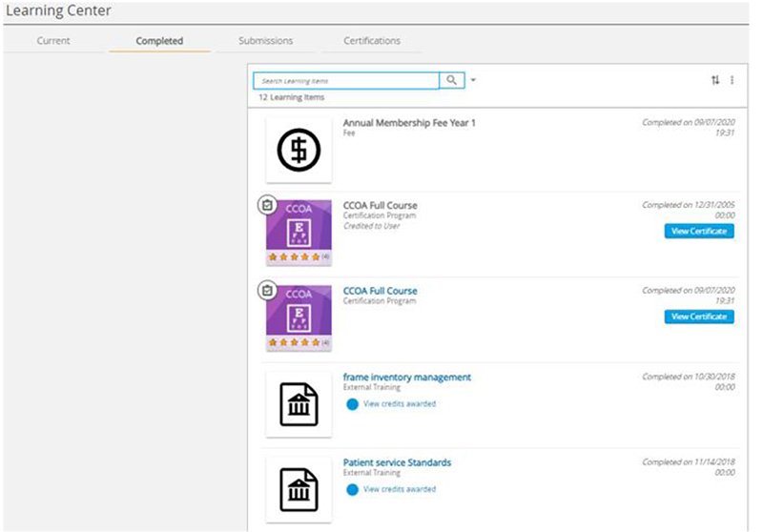Go to the Certifications tab

(372, 41)
